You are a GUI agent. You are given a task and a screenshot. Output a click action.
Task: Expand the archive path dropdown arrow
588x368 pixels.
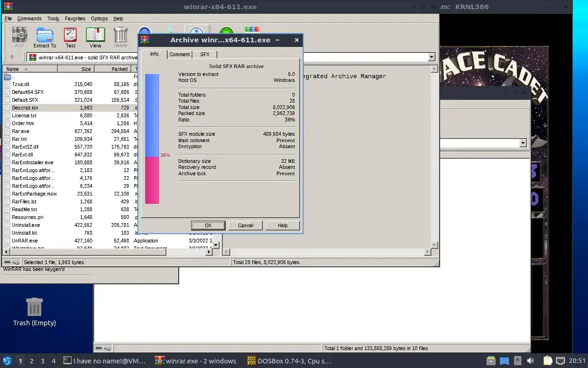coord(431,57)
